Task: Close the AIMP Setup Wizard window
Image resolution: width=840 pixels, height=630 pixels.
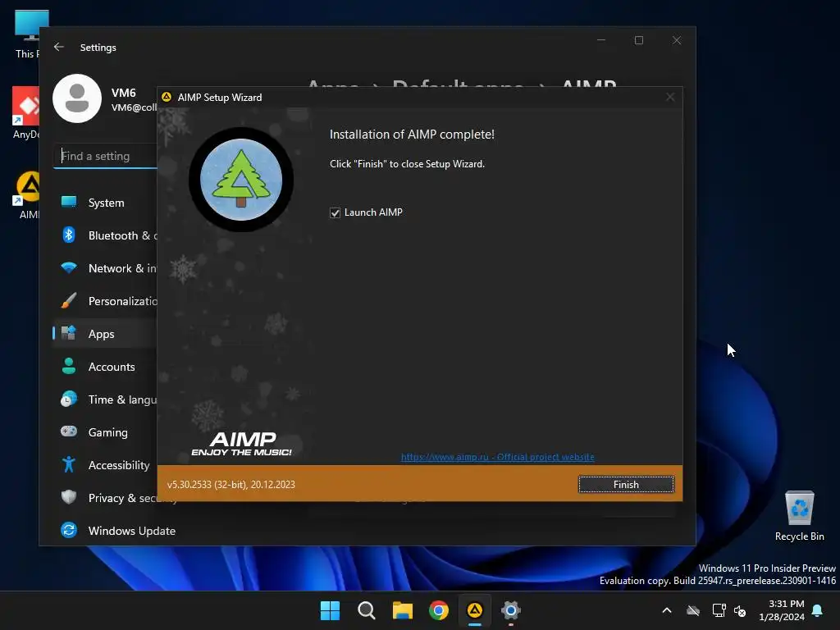Action: click(670, 97)
